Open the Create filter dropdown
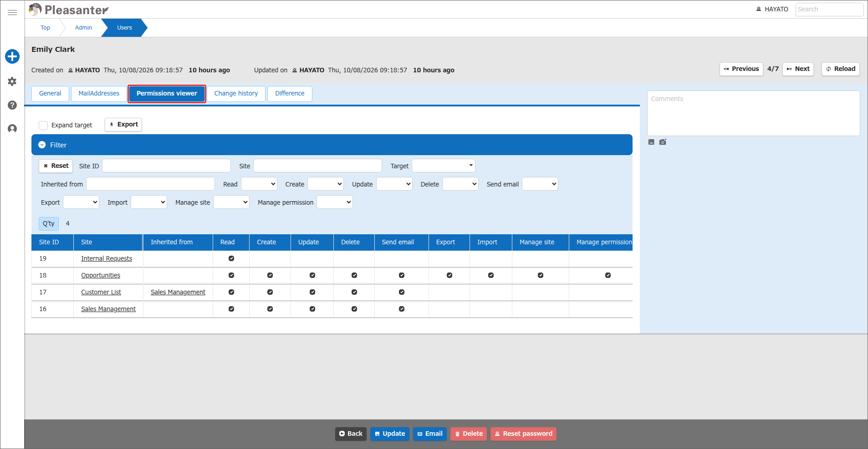The height and width of the screenshot is (449, 868). [x=326, y=184]
